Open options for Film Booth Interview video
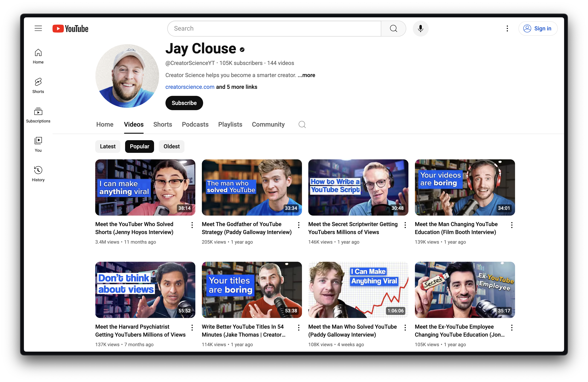This screenshot has height=382, width=588. [512, 225]
